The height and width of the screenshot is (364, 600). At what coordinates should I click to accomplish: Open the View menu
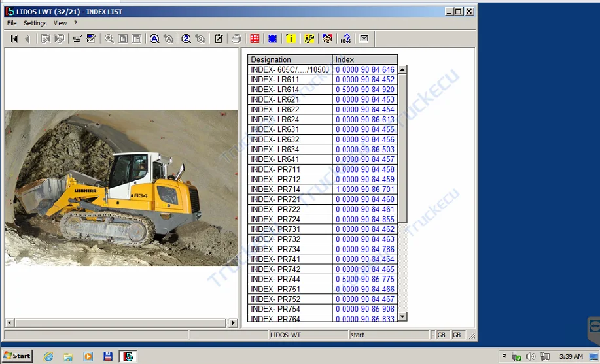[x=60, y=23]
